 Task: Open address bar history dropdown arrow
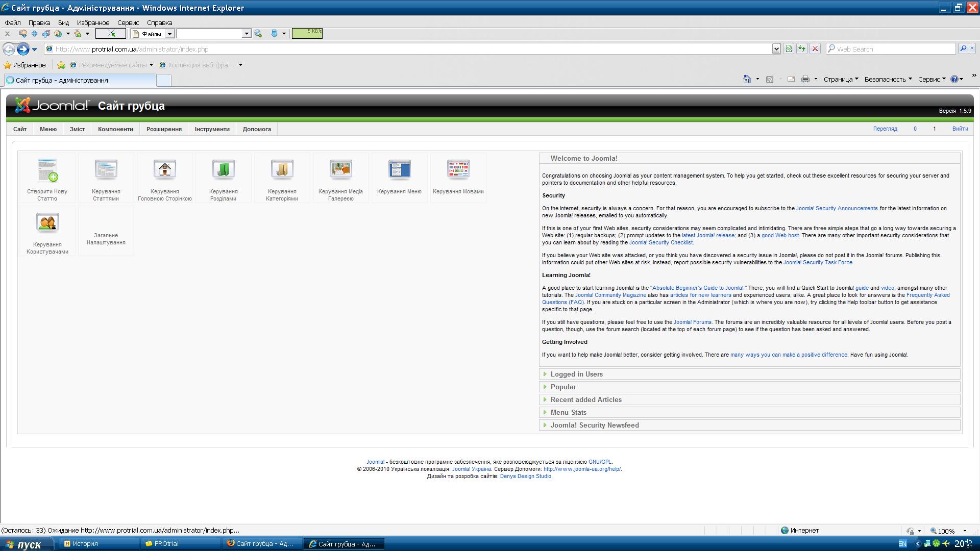776,49
